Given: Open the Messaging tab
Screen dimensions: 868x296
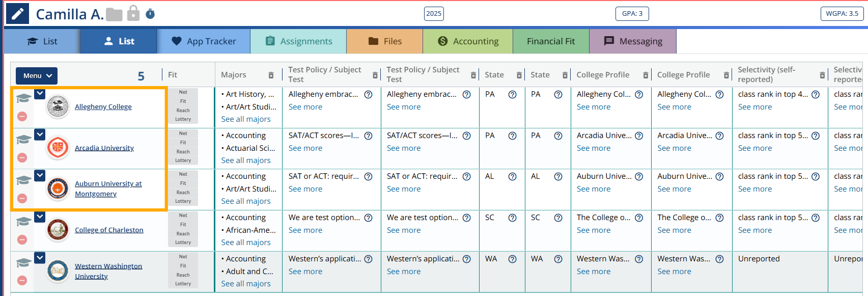Looking at the screenshot, I should [x=633, y=41].
